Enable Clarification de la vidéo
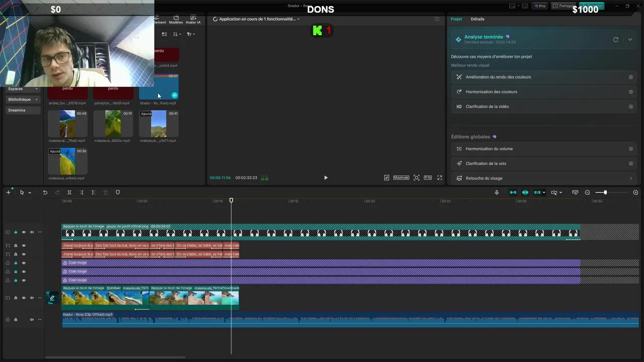This screenshot has height=362, width=644. (x=631, y=107)
